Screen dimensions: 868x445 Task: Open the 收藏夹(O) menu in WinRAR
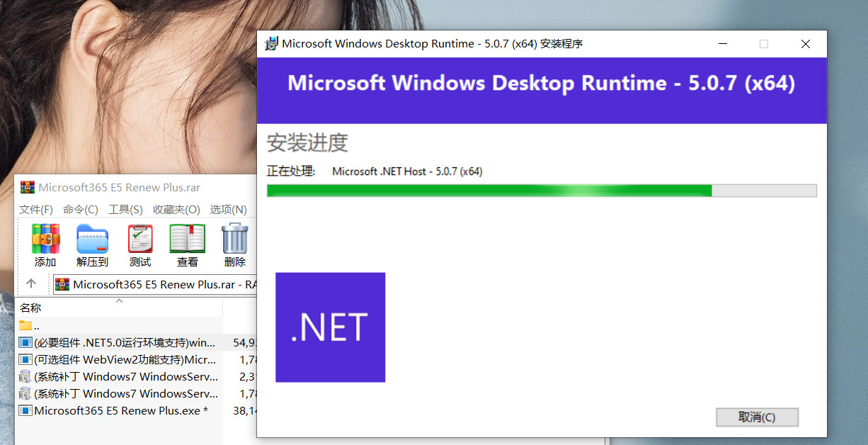click(x=176, y=209)
